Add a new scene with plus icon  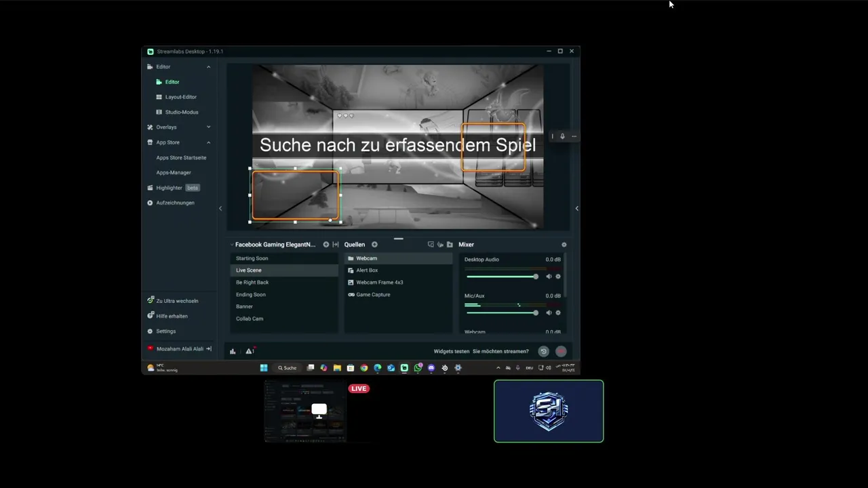pyautogui.click(x=326, y=245)
